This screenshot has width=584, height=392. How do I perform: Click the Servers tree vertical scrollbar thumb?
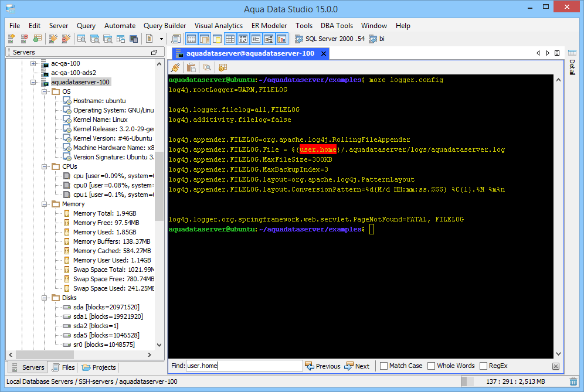click(159, 186)
